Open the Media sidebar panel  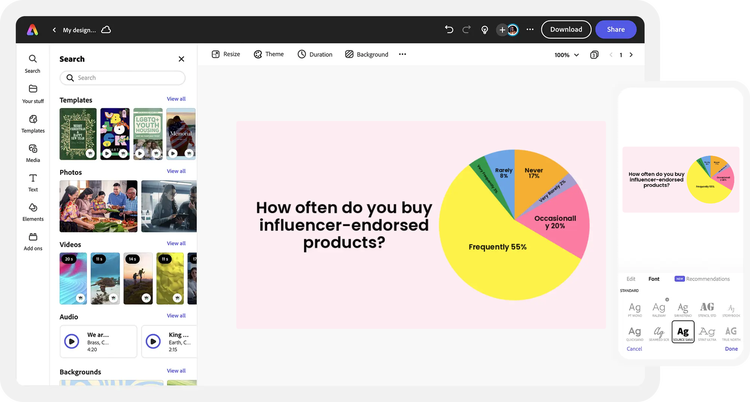point(33,152)
